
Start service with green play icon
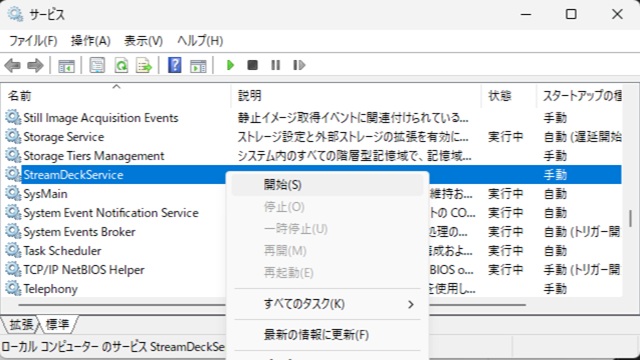[x=230, y=65]
